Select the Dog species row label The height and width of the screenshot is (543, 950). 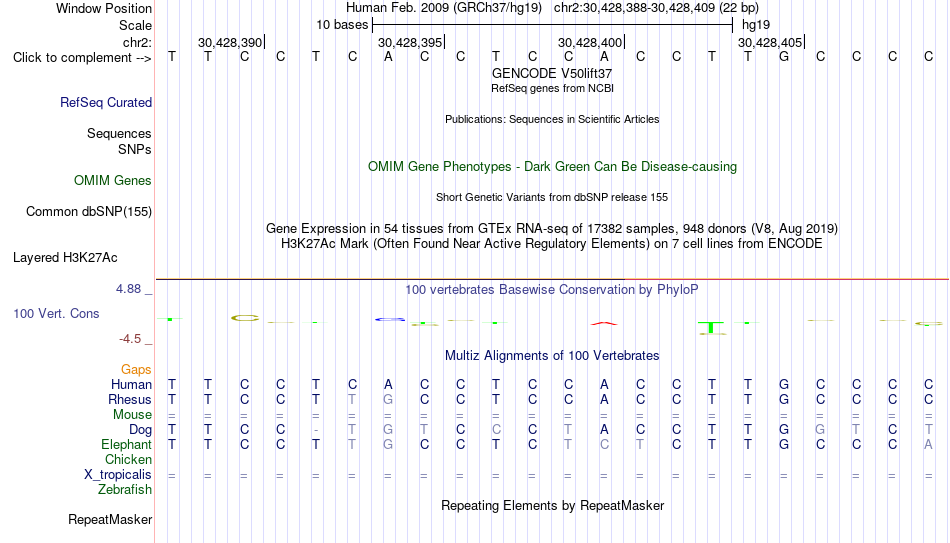pos(140,430)
